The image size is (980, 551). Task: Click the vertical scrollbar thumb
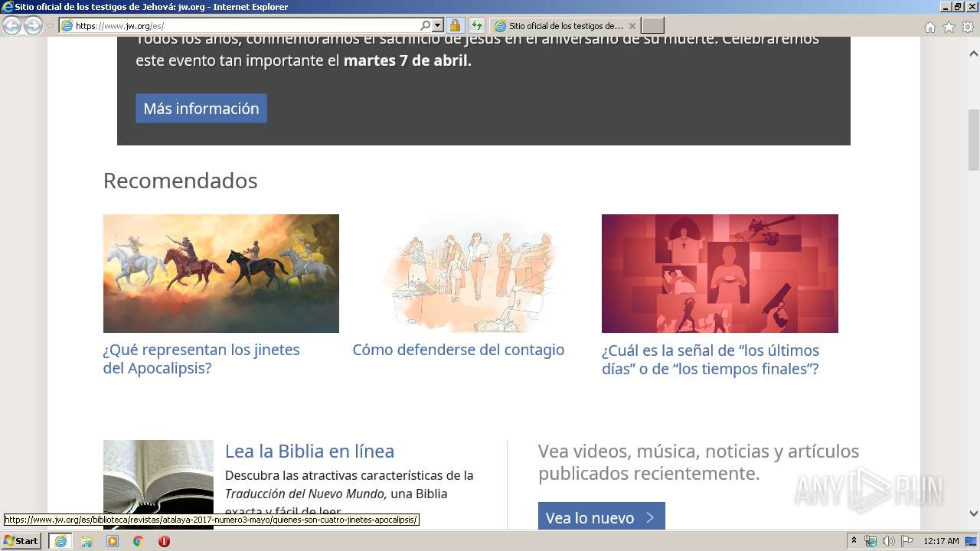974,140
